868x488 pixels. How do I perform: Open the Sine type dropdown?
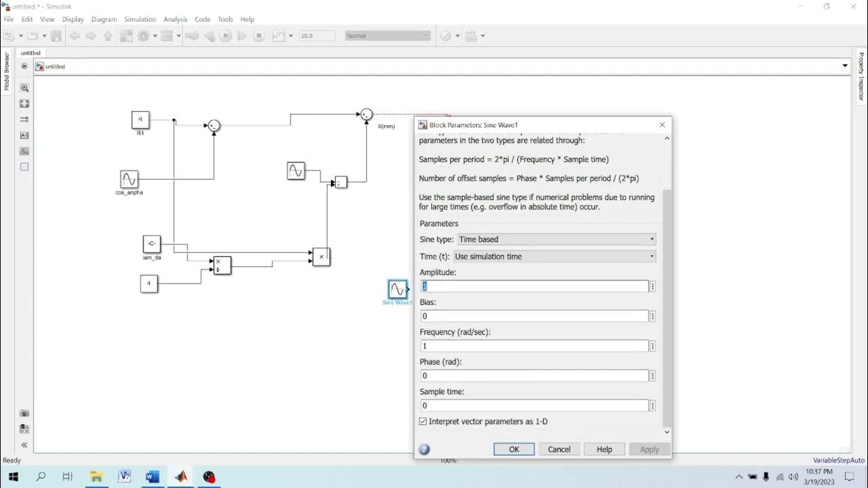[556, 239]
